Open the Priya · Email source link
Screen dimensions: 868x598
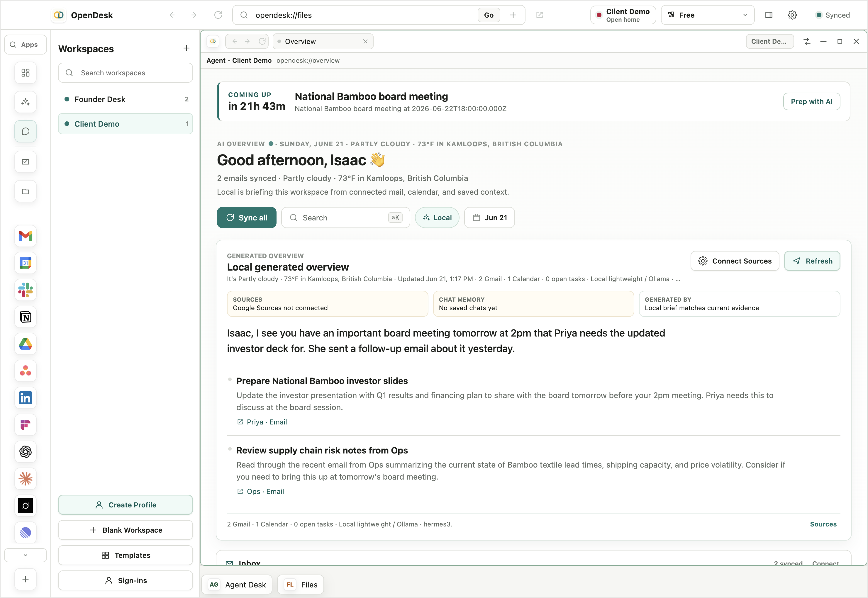[x=262, y=422]
